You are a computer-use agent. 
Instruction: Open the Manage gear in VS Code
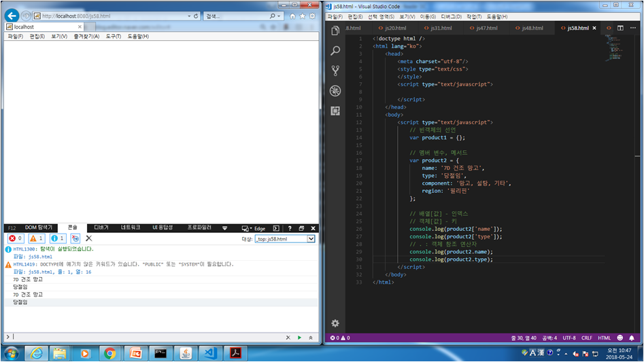click(x=335, y=323)
